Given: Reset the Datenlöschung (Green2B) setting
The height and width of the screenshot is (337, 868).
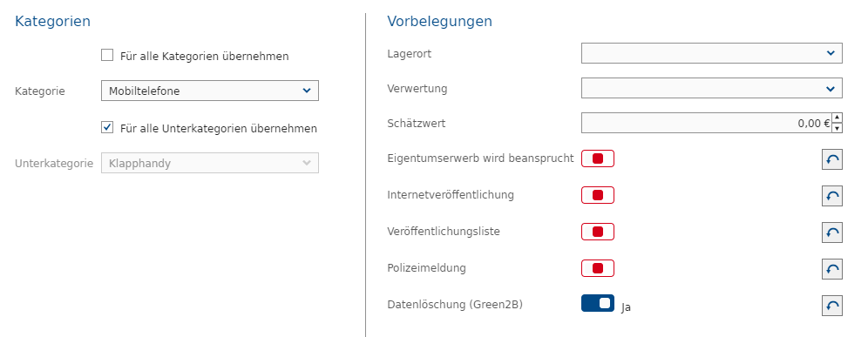Looking at the screenshot, I should (x=832, y=306).
